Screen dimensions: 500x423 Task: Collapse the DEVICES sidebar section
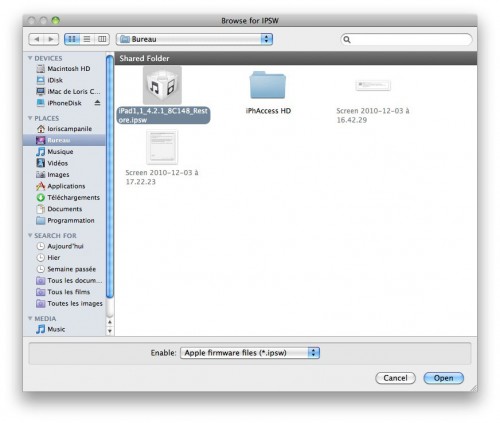(x=30, y=58)
